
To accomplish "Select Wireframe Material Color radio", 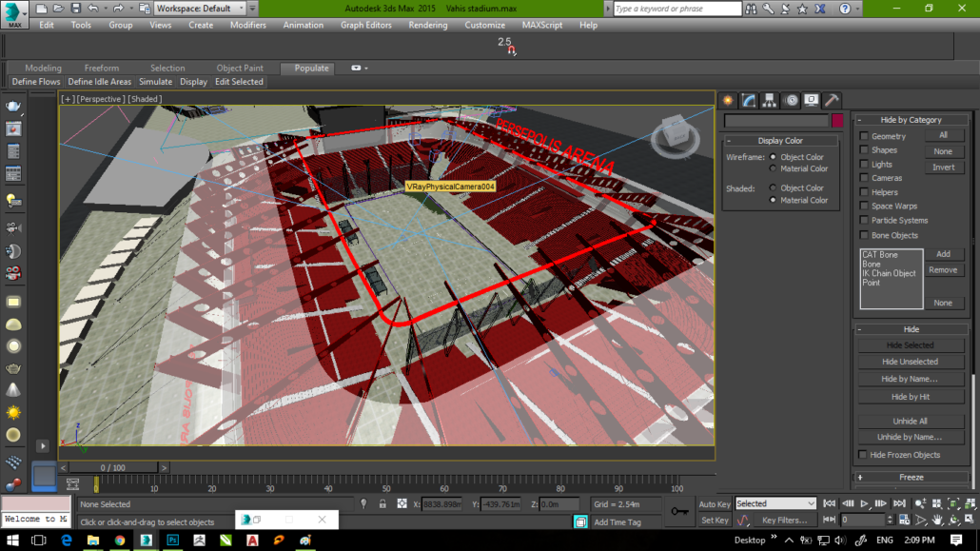I will pyautogui.click(x=774, y=168).
